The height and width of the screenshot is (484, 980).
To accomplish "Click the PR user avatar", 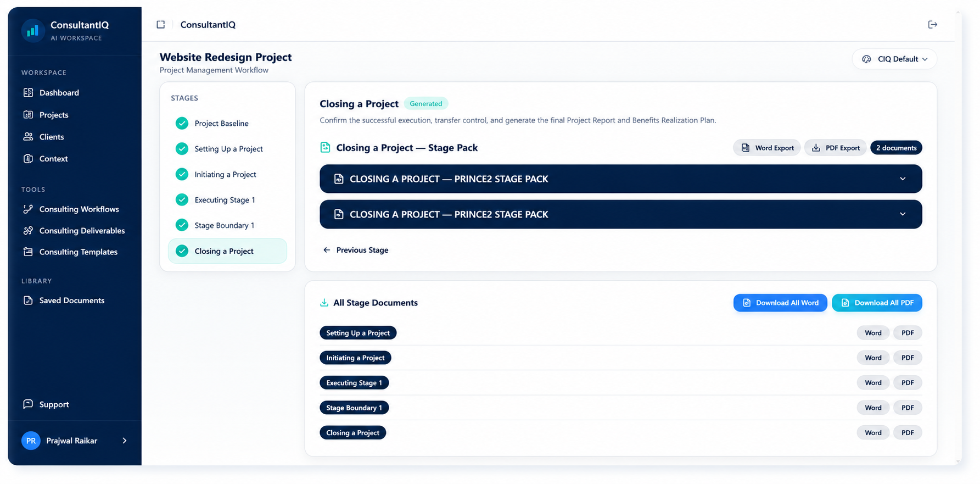I will click(31, 441).
